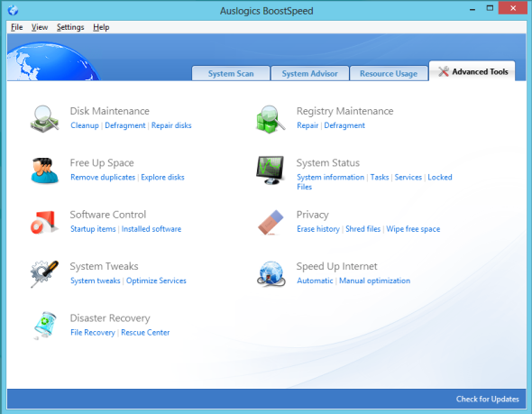
Task: Minimize the BoostSpeed window
Action: (x=472, y=9)
